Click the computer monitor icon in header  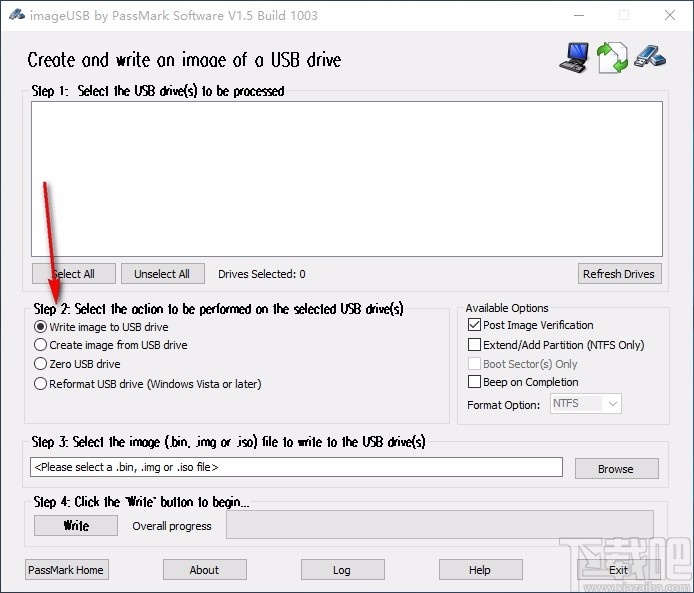coord(574,58)
